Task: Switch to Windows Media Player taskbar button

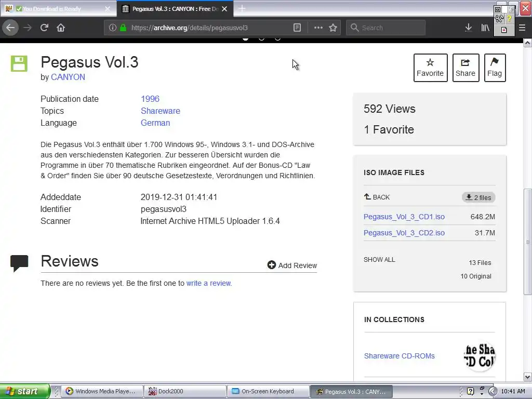Action: click(x=102, y=391)
